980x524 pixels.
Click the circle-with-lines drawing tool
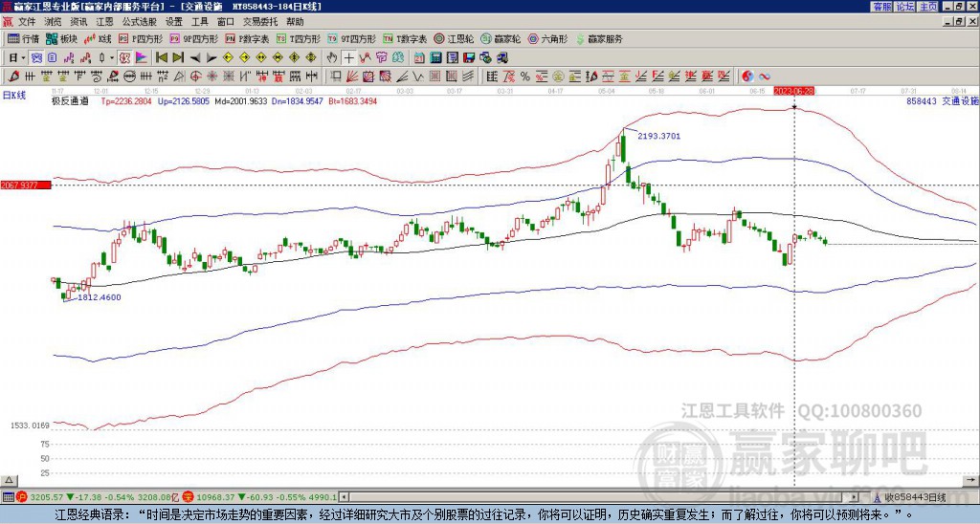pyautogui.click(x=129, y=76)
